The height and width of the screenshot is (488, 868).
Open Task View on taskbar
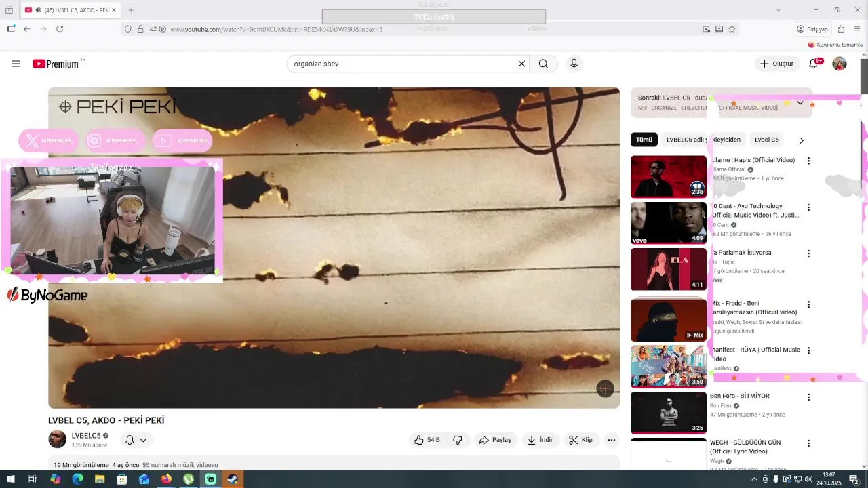point(33,479)
